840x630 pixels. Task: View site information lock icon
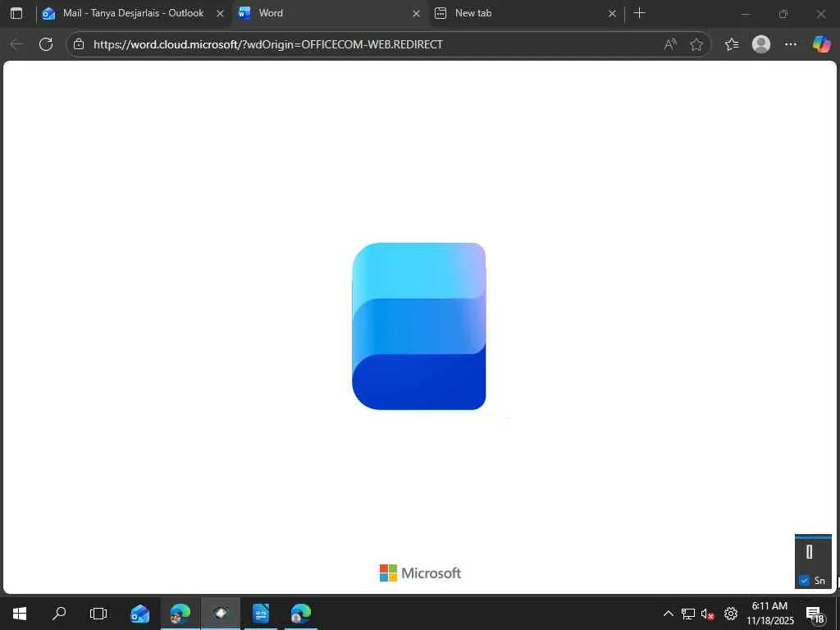pos(79,44)
